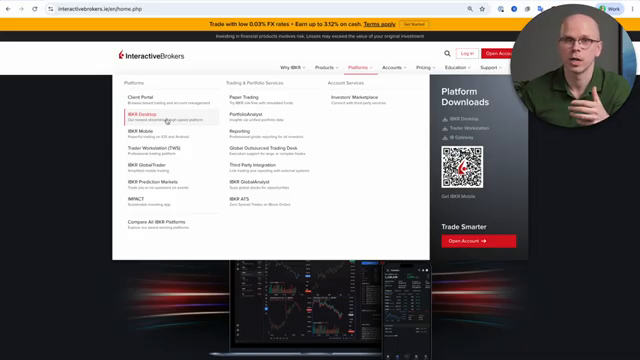640x360 pixels.
Task: Select Third Party Integration entry
Action: click(269, 168)
